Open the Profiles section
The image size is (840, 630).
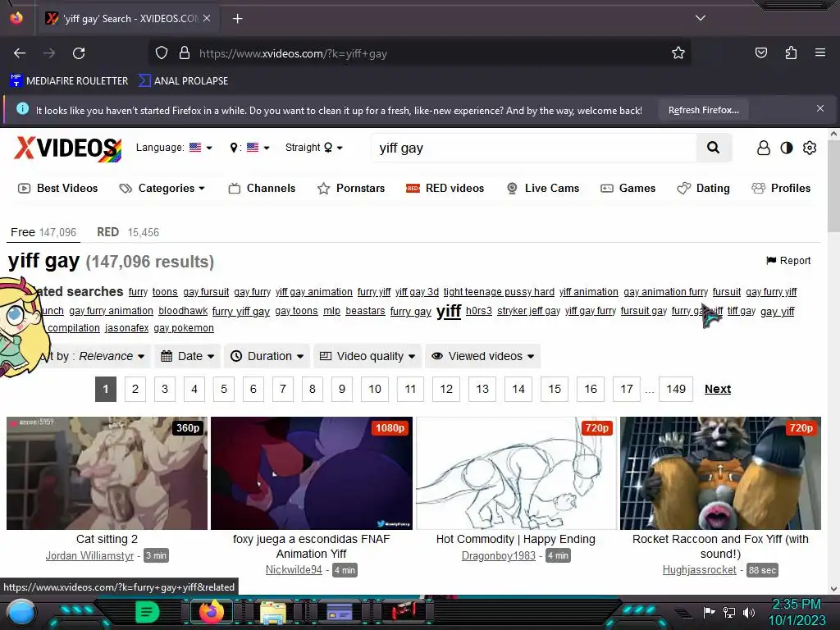tap(781, 188)
